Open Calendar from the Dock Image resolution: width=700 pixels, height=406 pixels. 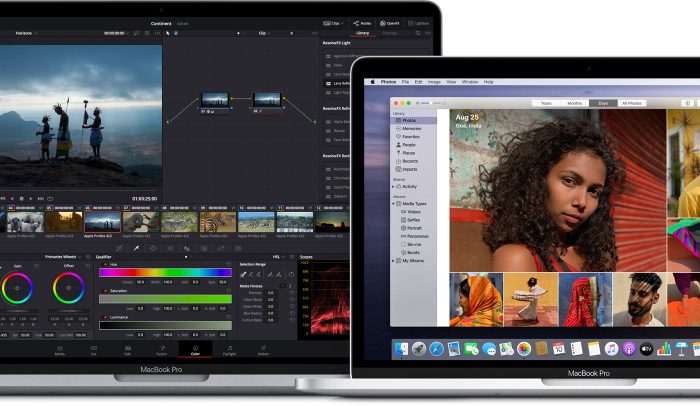[x=558, y=349]
